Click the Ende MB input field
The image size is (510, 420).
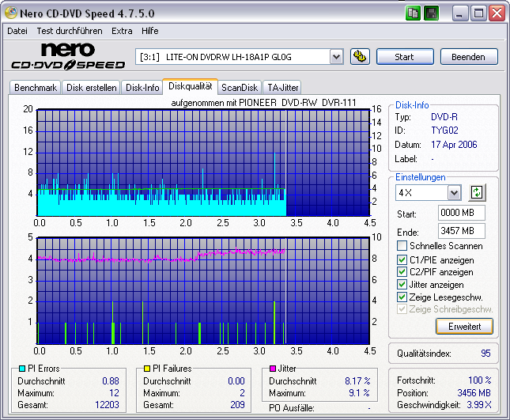pyautogui.click(x=461, y=231)
